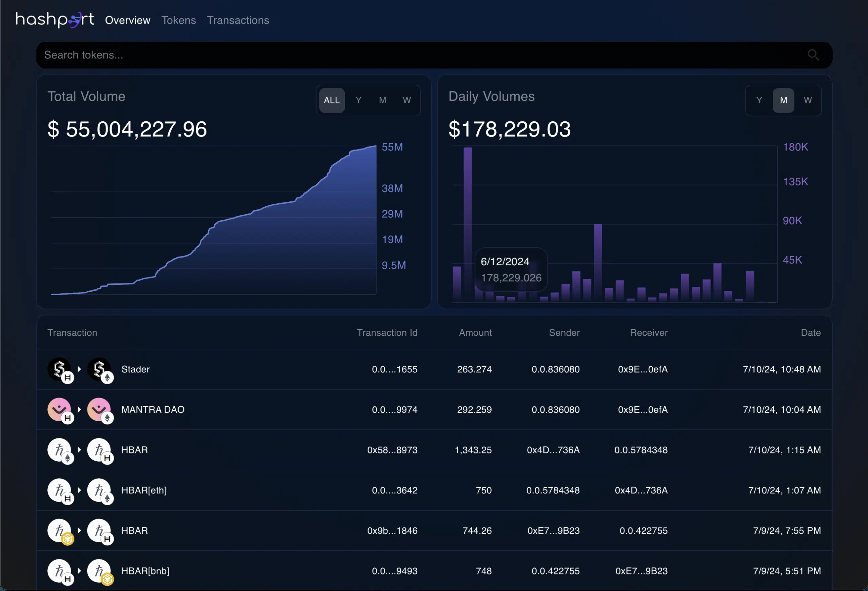
Task: Switch Daily Volumes to W range
Action: pos(808,100)
